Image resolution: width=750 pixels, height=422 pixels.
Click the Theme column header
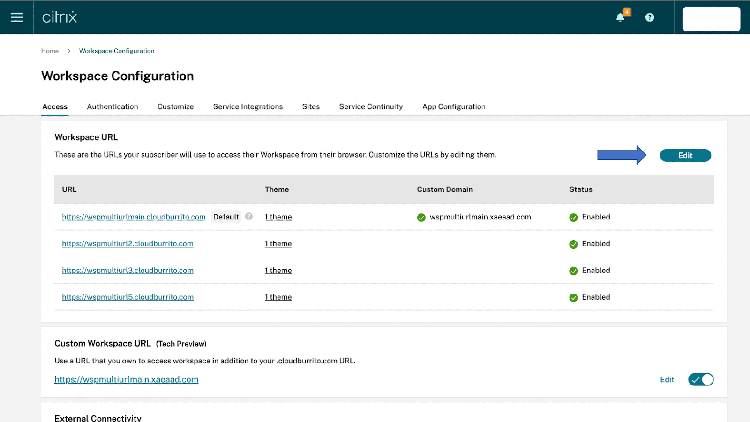(277, 189)
